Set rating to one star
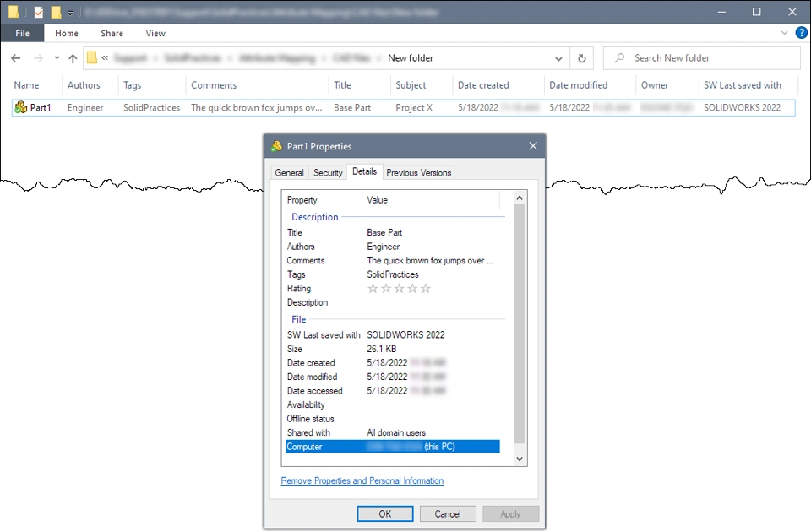This screenshot has height=532, width=811. [x=373, y=289]
